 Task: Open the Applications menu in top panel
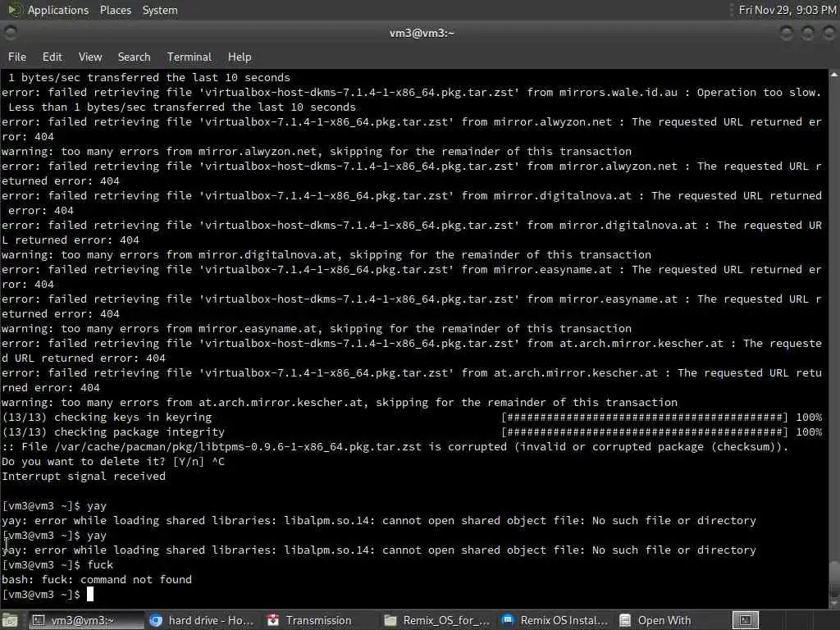click(58, 10)
